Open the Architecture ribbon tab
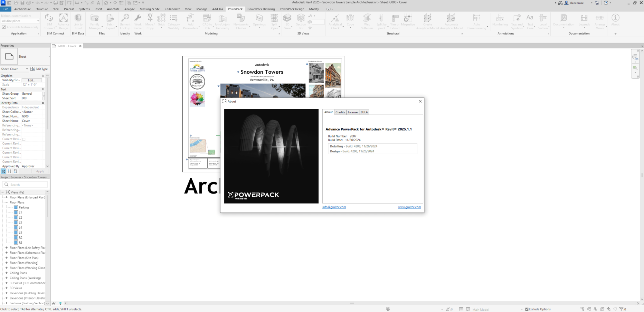Viewport: 644px width, 312px height. (x=23, y=9)
